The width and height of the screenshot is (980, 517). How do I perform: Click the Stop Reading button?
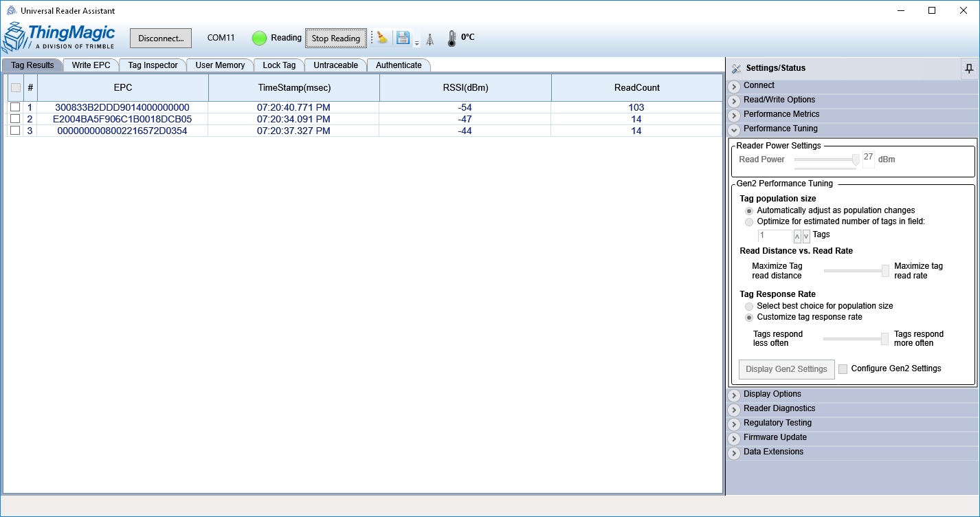(336, 38)
